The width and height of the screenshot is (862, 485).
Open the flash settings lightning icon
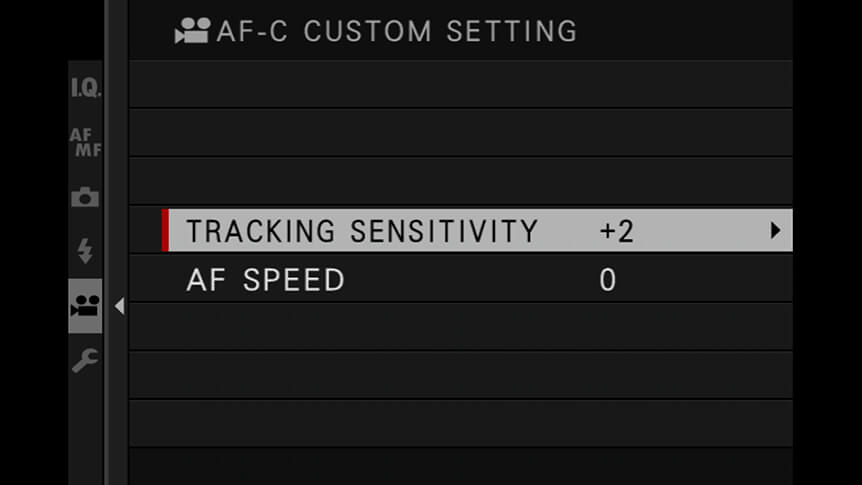pos(85,251)
